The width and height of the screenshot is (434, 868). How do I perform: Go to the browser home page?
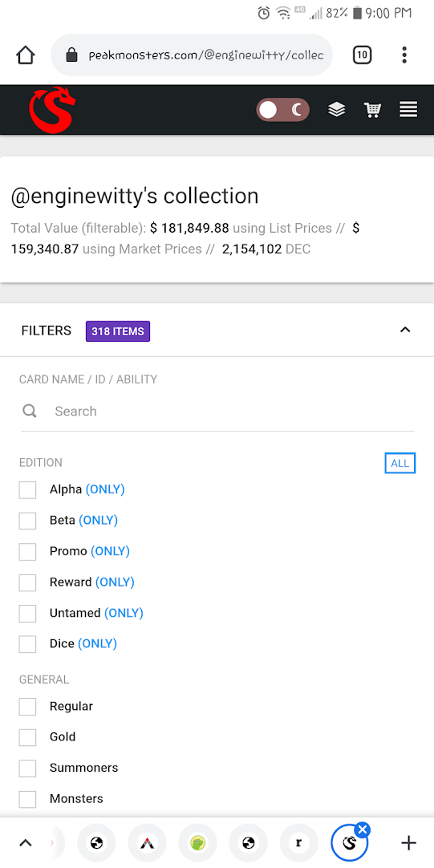coord(26,55)
